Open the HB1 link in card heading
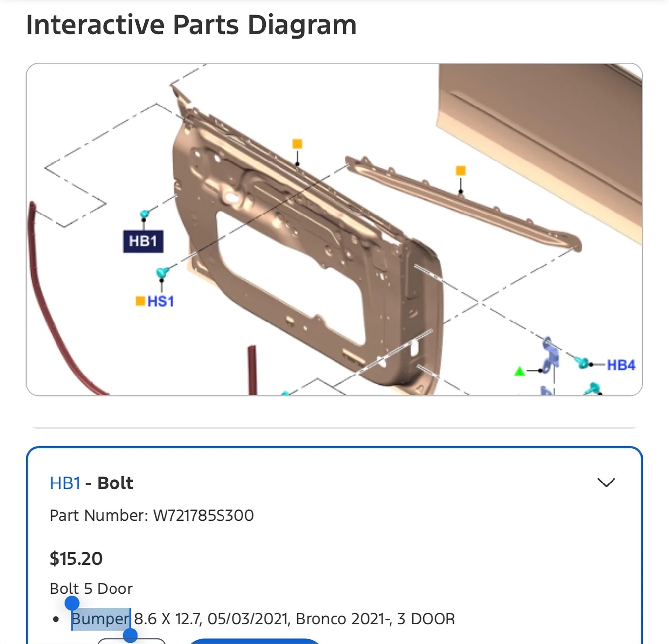The height and width of the screenshot is (644, 669). click(65, 483)
